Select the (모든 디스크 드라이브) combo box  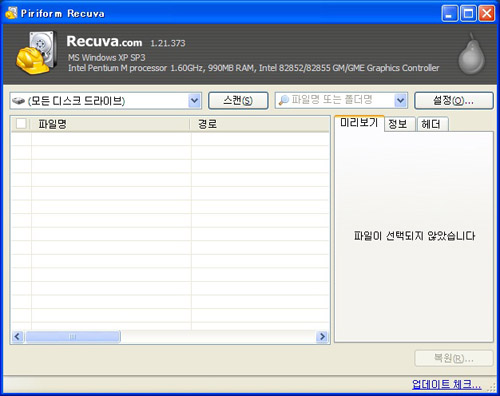[106, 101]
